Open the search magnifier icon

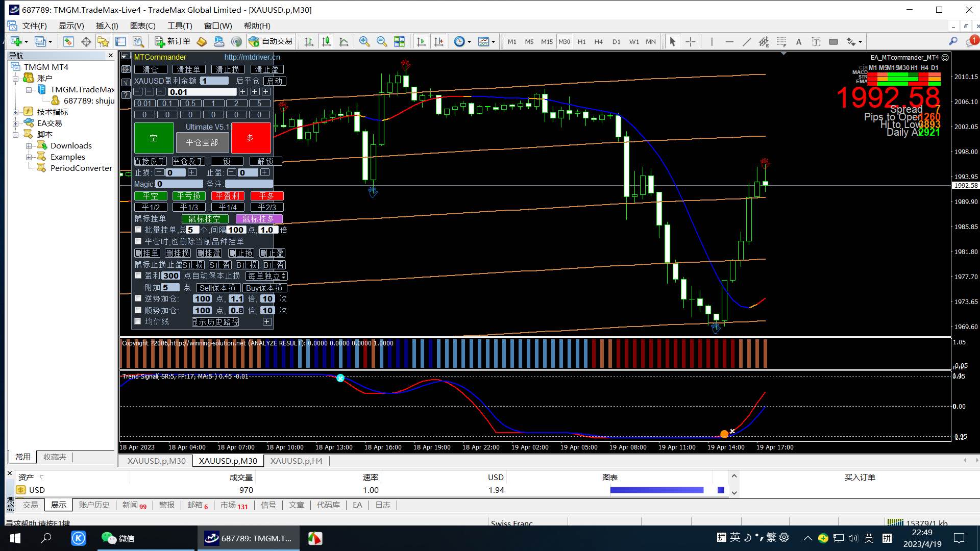point(953,41)
